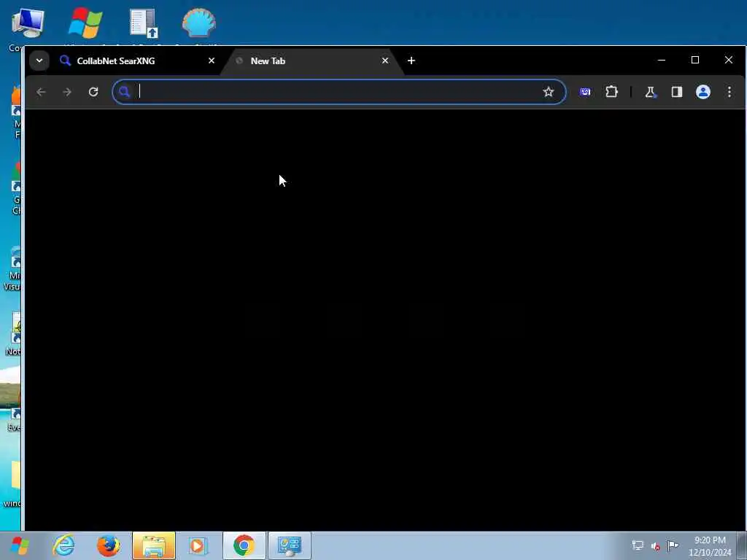Open the Windows Start menu
747x560 pixels.
pos(20,545)
